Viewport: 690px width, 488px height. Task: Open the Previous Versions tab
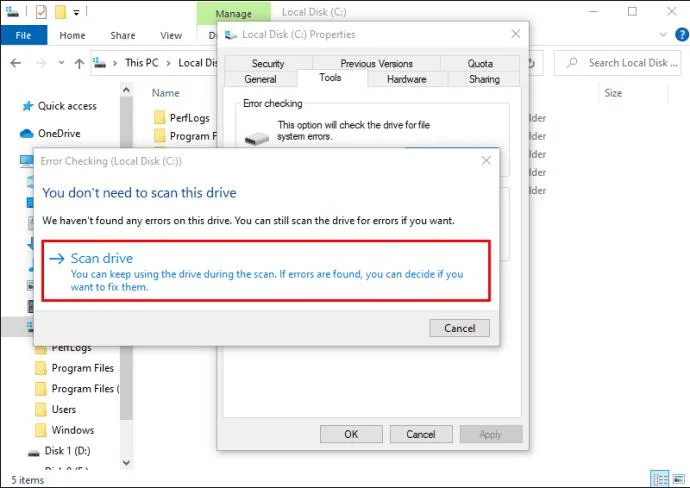(376, 63)
